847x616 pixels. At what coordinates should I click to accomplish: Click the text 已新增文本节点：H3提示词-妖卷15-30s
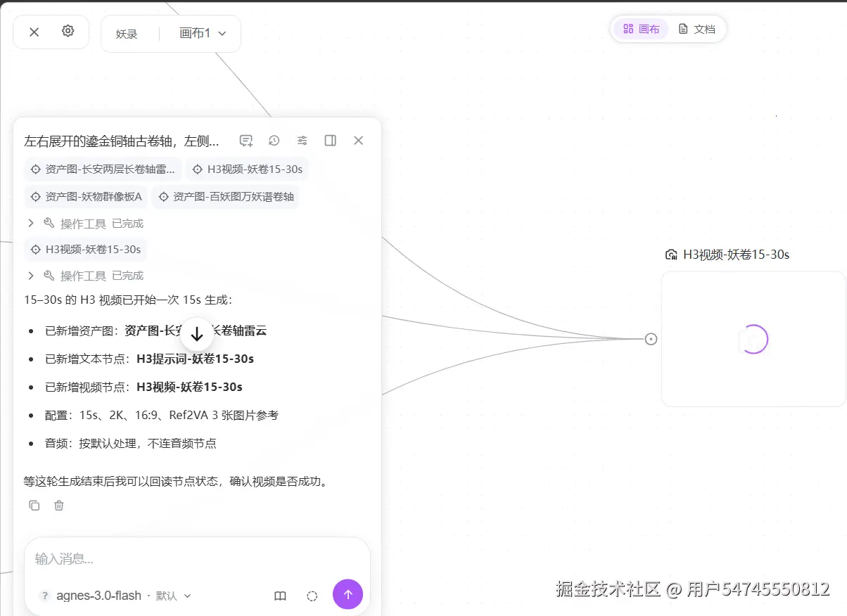coord(149,359)
